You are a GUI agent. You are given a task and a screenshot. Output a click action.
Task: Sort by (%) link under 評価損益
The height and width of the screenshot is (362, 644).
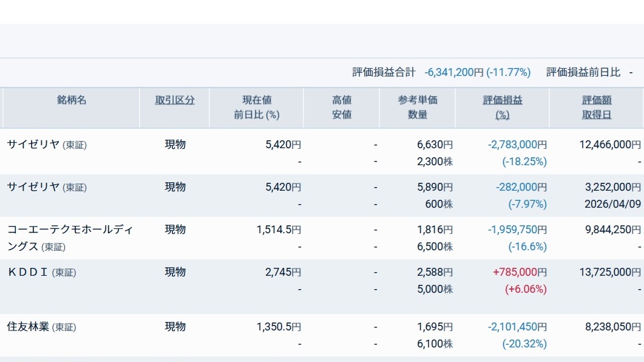point(503,115)
